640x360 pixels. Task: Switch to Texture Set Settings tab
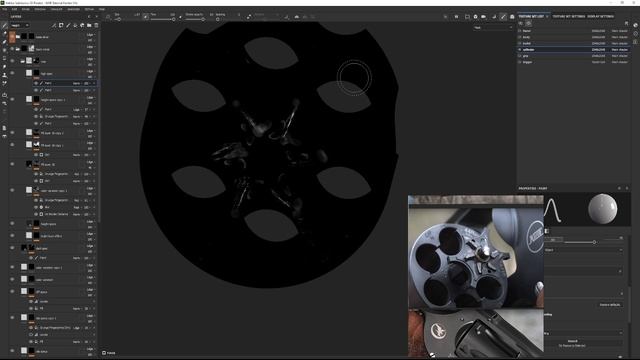pyautogui.click(x=569, y=17)
